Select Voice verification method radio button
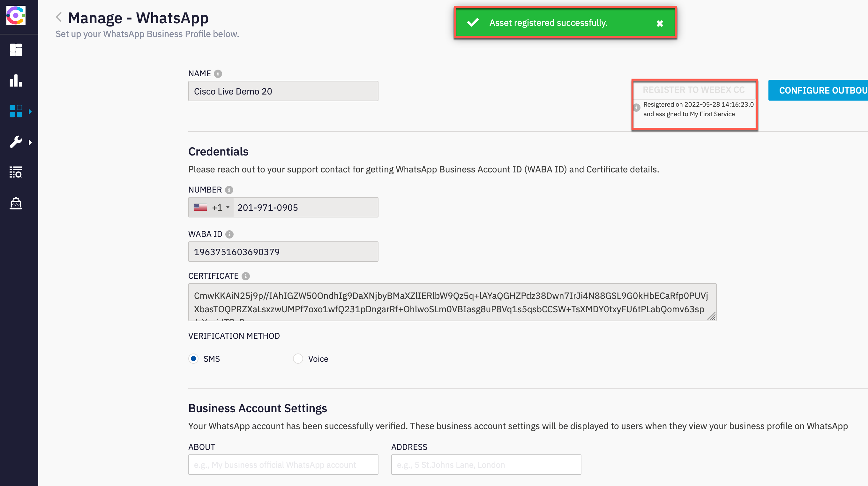 pos(297,358)
